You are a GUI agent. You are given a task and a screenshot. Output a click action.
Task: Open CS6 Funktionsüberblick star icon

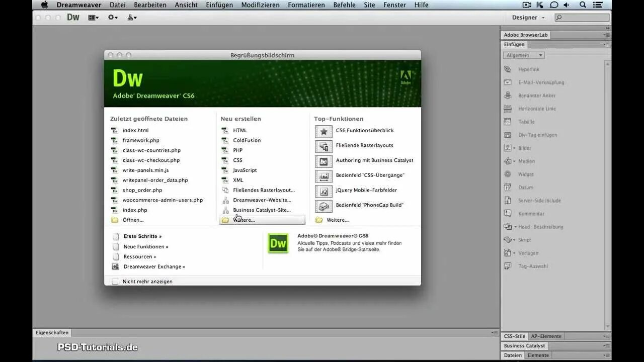coord(324,131)
